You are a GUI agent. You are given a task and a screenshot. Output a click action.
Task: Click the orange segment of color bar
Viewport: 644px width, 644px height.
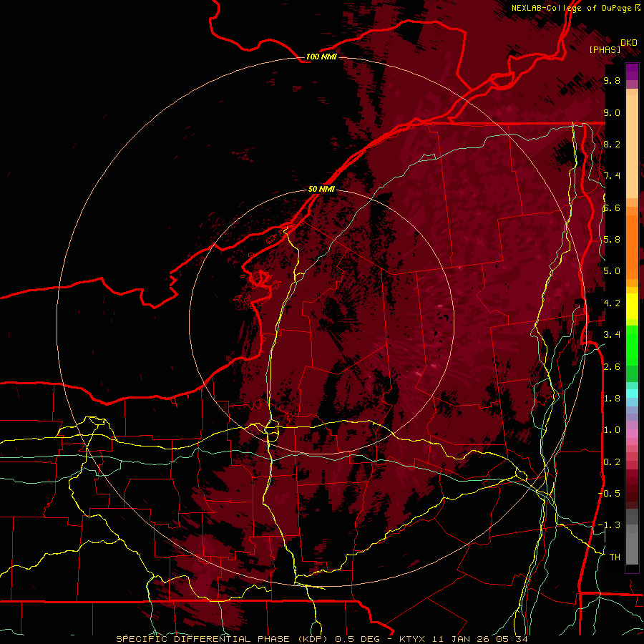coord(632,246)
